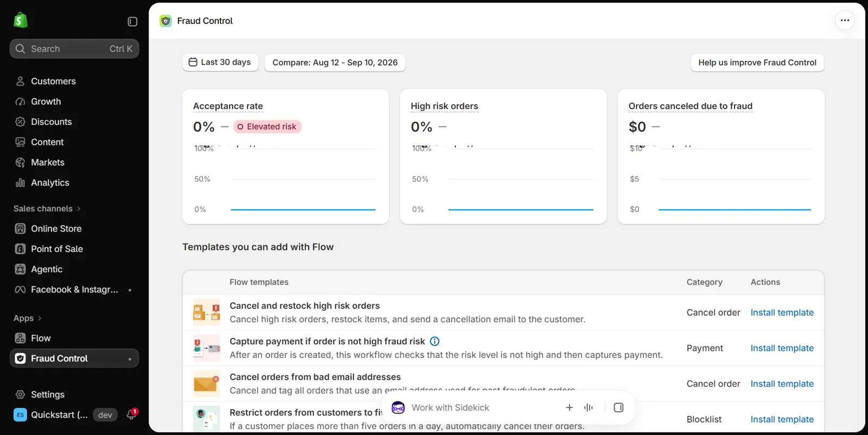Open the Fraud Control more actions menu
868x435 pixels.
click(x=845, y=21)
